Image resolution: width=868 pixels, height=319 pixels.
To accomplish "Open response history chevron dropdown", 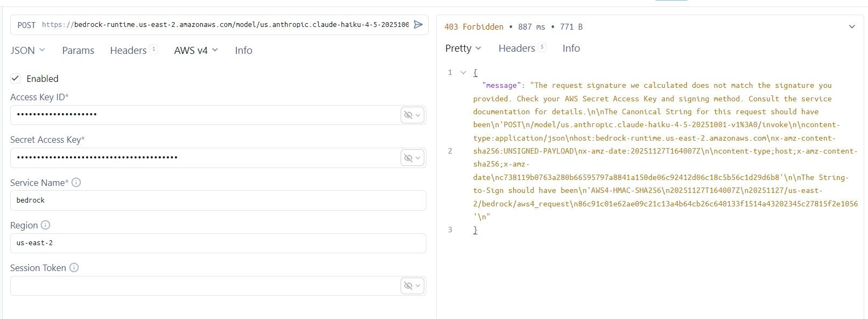I will (x=852, y=27).
